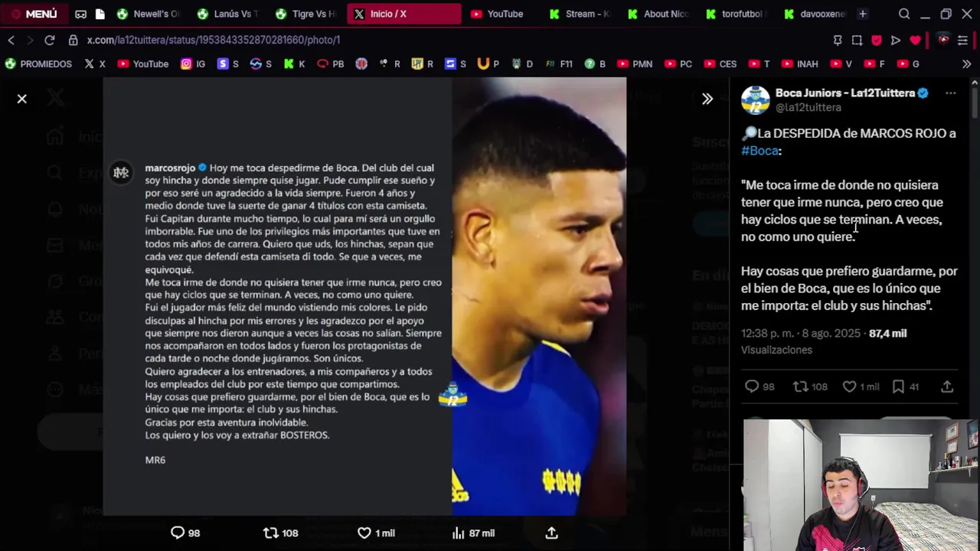
Task: Click the pin icon in the address bar
Action: (x=838, y=40)
